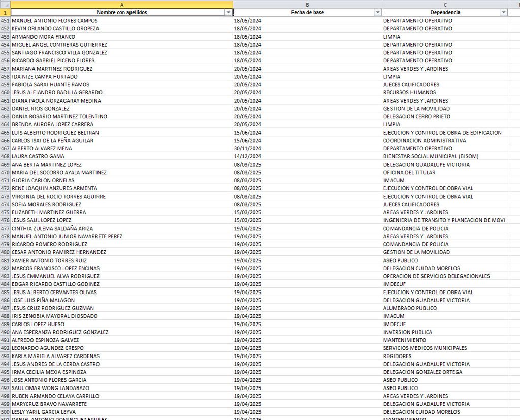Select cell DELEGACION CERRO PRIETO
Screen dimensions: 520x420
445,116
